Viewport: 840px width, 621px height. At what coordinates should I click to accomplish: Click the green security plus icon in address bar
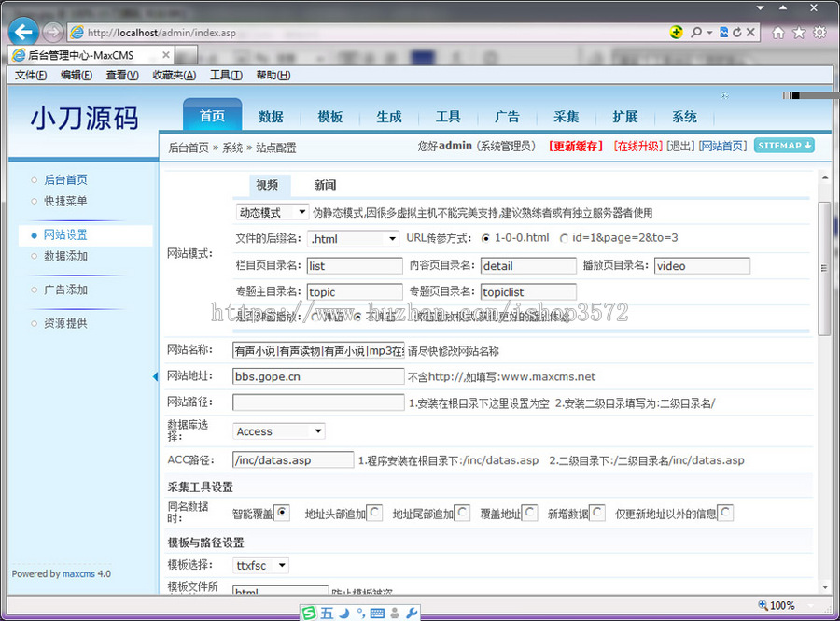tap(677, 32)
